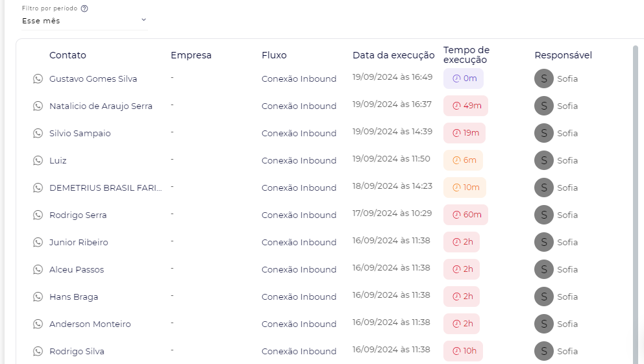
Task: Click the 10h execution time badge
Action: click(x=463, y=352)
